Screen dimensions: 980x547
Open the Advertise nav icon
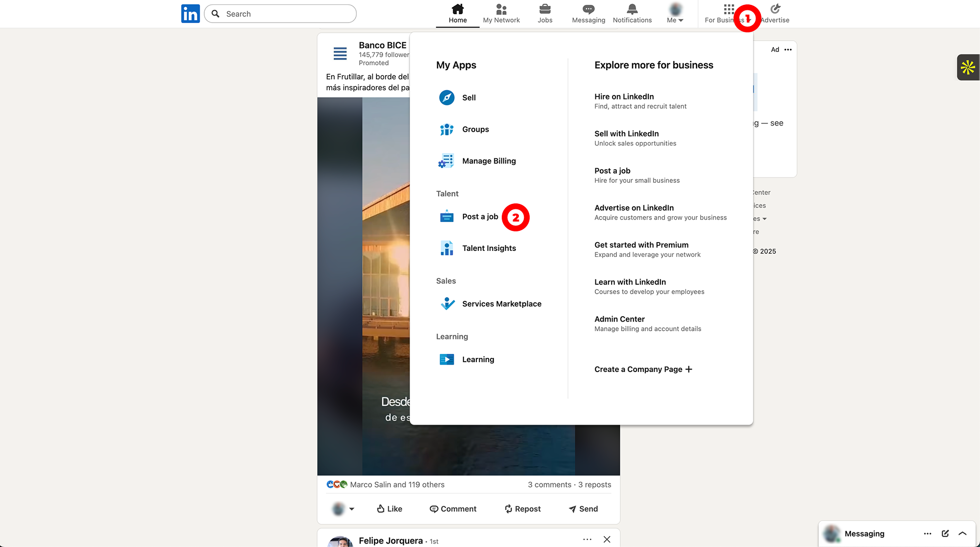[775, 9]
